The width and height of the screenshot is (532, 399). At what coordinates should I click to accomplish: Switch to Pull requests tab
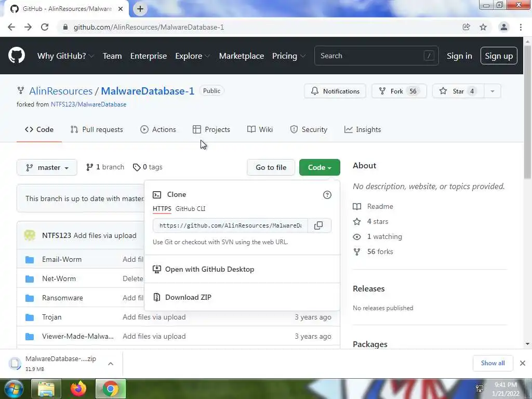click(97, 129)
